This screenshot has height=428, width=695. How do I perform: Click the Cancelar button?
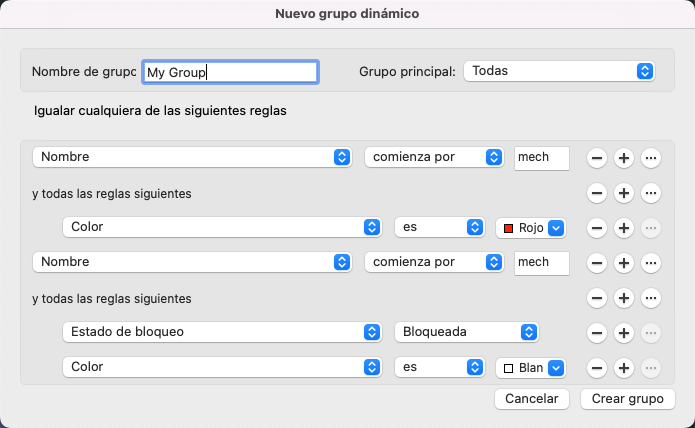click(532, 398)
